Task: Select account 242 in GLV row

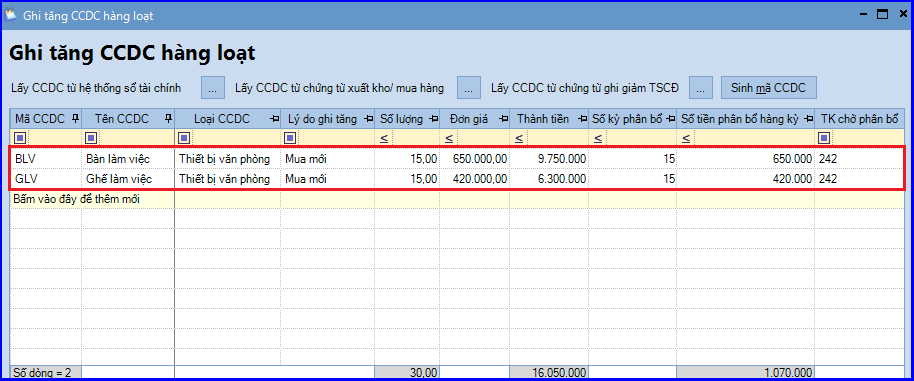Action: tap(860, 179)
